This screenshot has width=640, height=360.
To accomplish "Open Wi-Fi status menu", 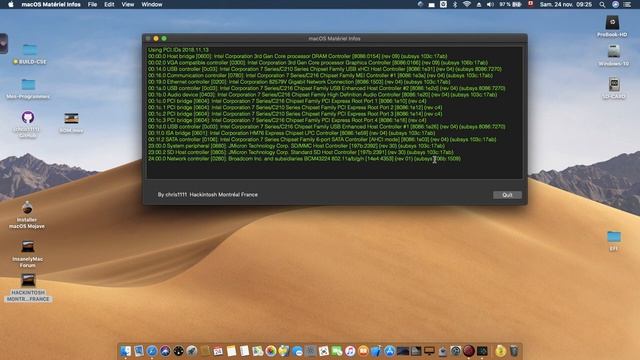I will click(467, 4).
